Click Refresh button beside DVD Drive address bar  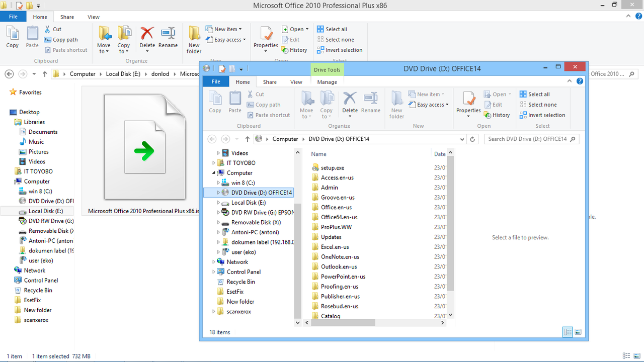pyautogui.click(x=472, y=139)
